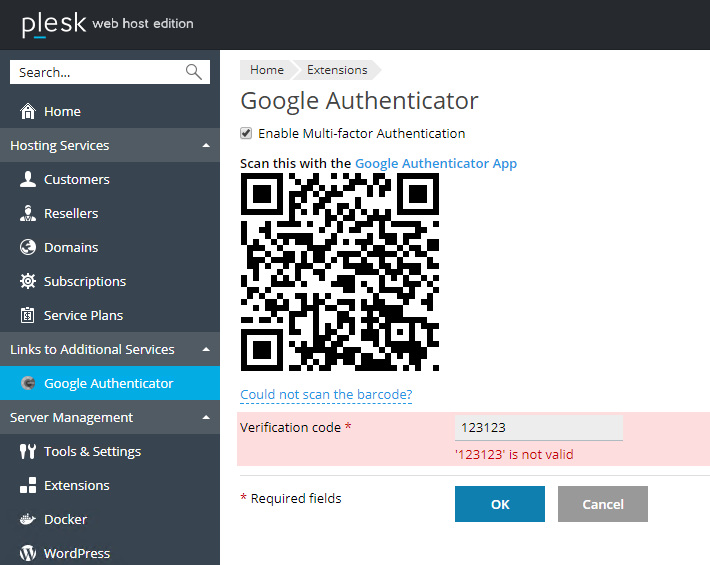Click the Tools & Settings wrench icon
710x565 pixels.
28,451
